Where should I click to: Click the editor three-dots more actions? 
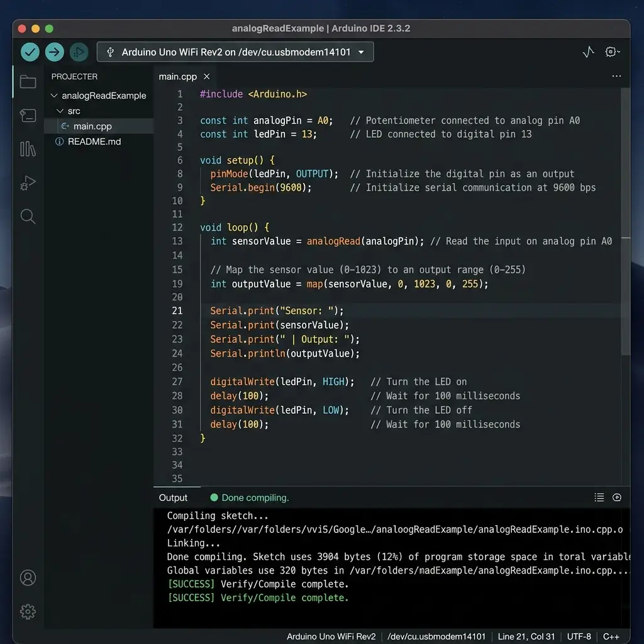616,76
